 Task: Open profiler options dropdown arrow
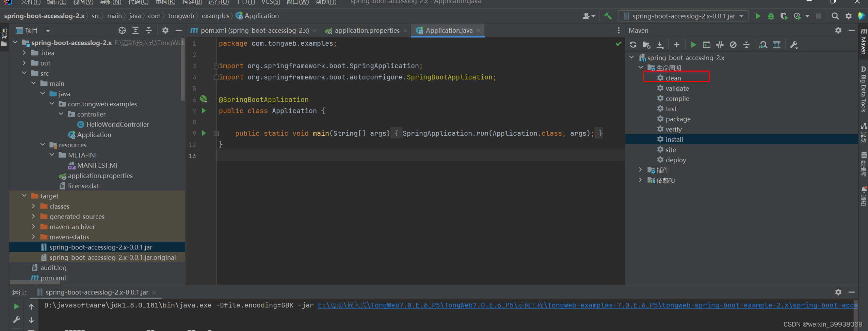pos(807,16)
